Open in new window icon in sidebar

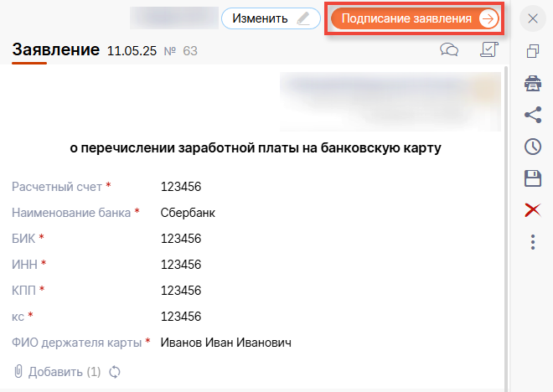pos(532,52)
